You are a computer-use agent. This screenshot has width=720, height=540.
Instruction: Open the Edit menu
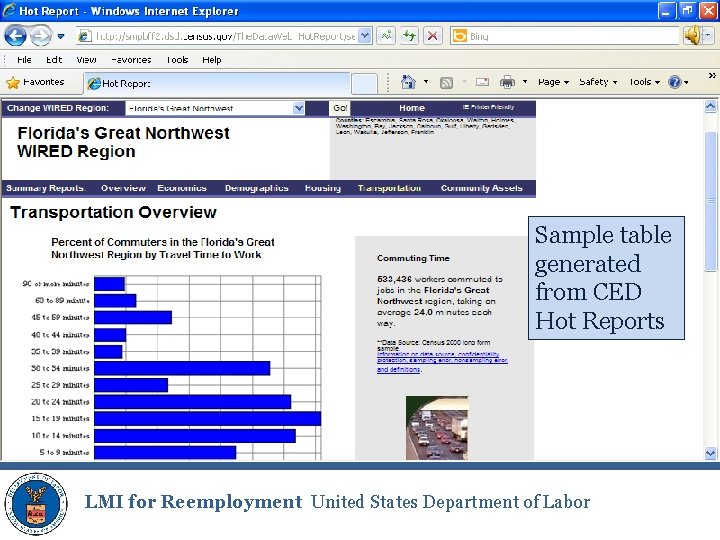pos(54,60)
